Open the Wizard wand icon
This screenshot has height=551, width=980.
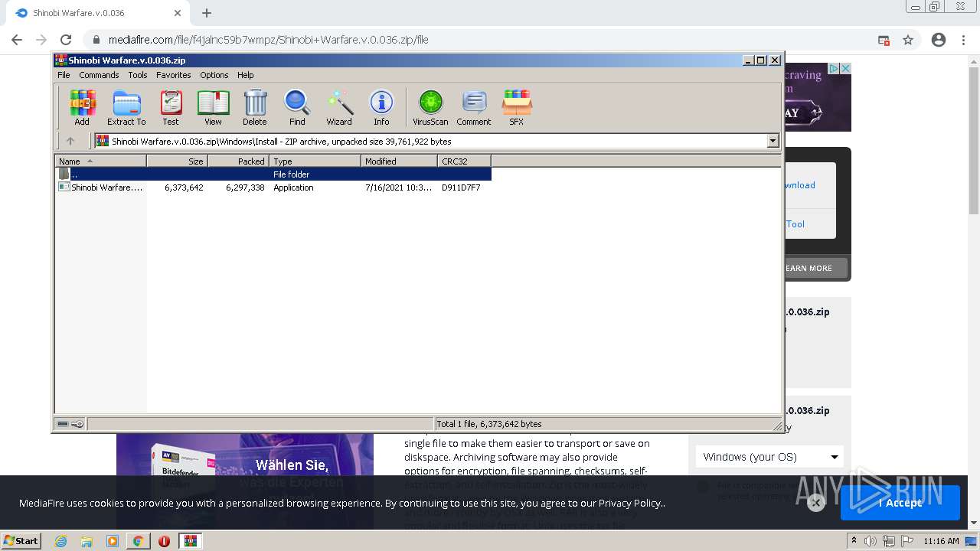pos(339,107)
